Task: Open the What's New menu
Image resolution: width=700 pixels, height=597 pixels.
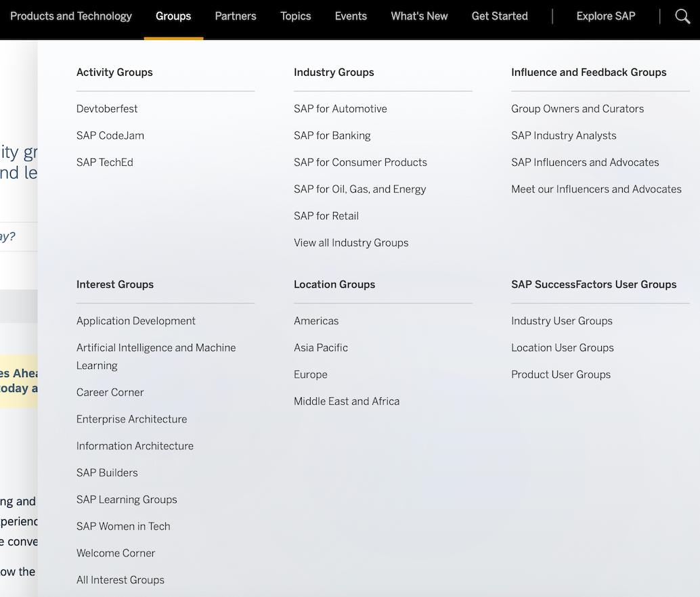Action: click(x=419, y=16)
